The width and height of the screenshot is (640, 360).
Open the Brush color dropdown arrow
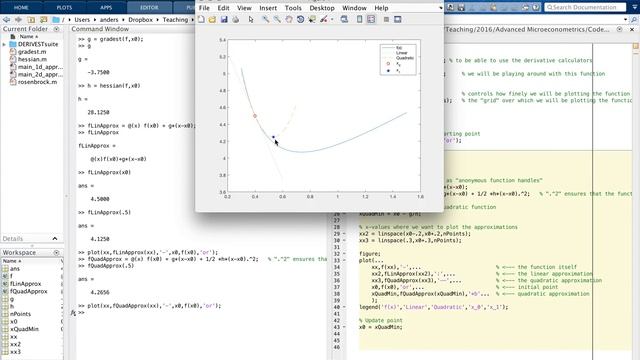click(x=332, y=19)
